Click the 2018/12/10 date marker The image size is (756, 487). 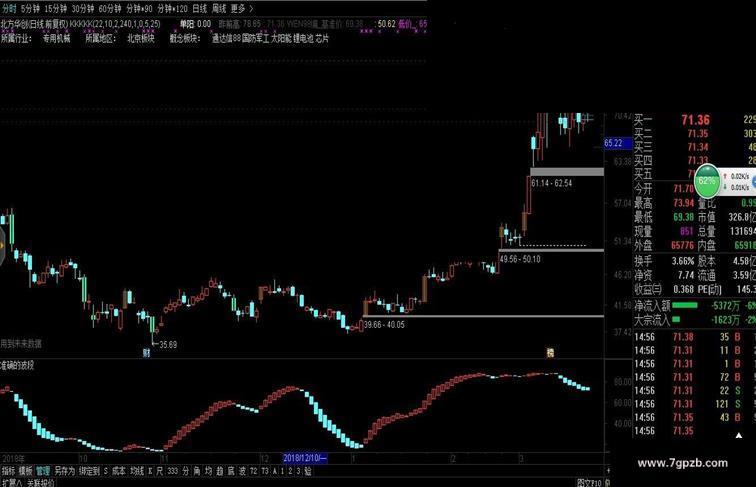tap(305, 458)
